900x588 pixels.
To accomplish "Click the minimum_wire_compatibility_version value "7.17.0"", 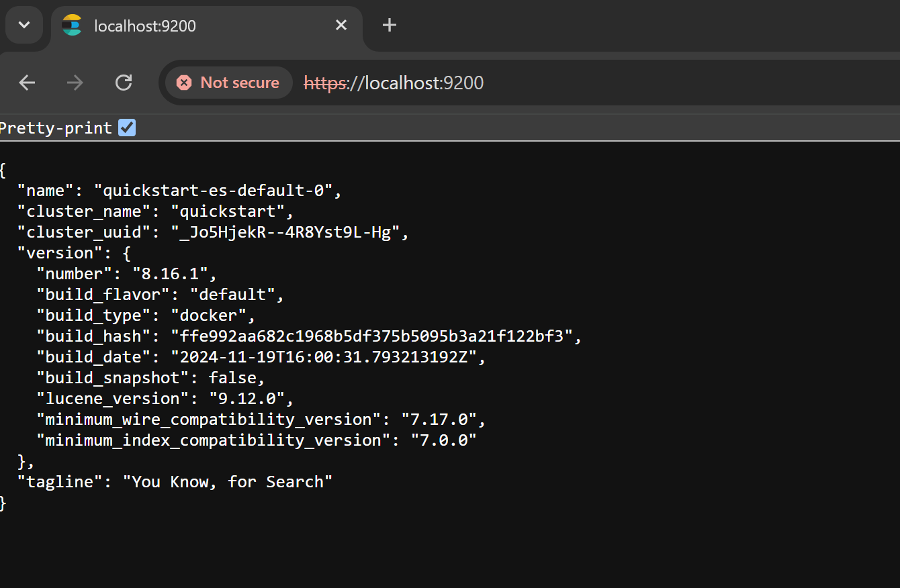I will [x=439, y=420].
